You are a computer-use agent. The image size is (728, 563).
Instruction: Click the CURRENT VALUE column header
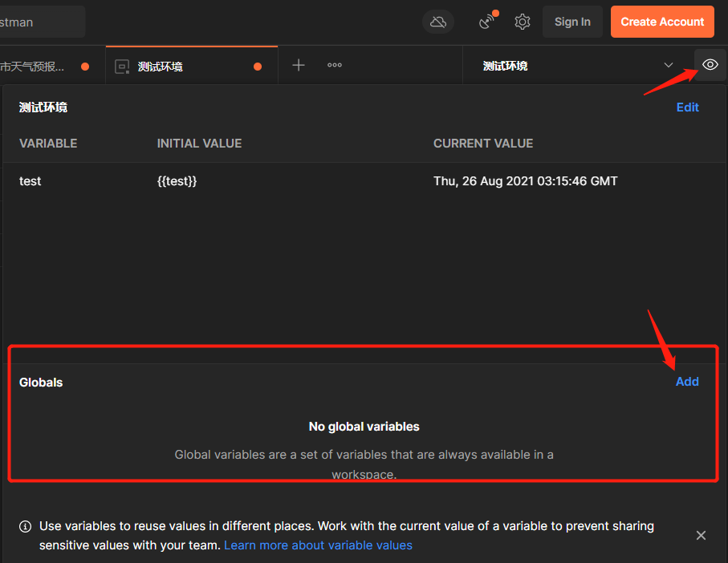coord(483,144)
